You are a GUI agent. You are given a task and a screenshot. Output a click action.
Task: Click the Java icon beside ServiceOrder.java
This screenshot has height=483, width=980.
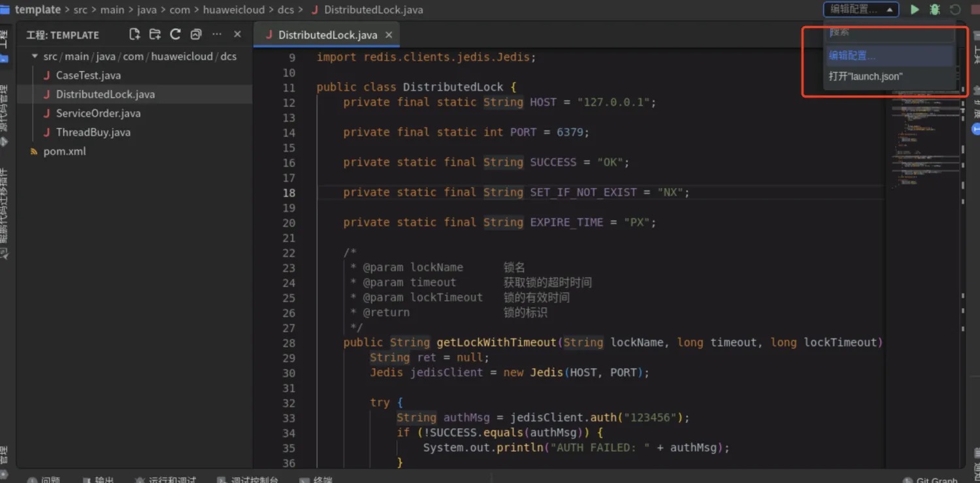point(46,114)
